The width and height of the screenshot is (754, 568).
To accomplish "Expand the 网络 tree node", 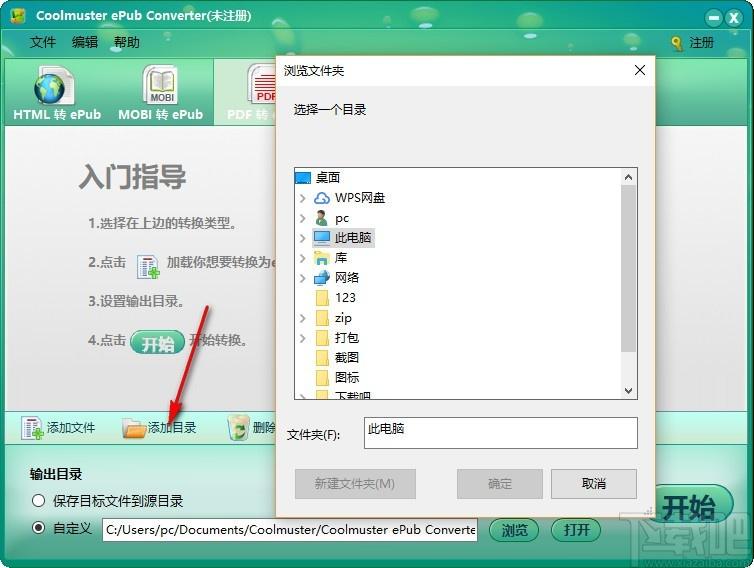I will pyautogui.click(x=302, y=278).
